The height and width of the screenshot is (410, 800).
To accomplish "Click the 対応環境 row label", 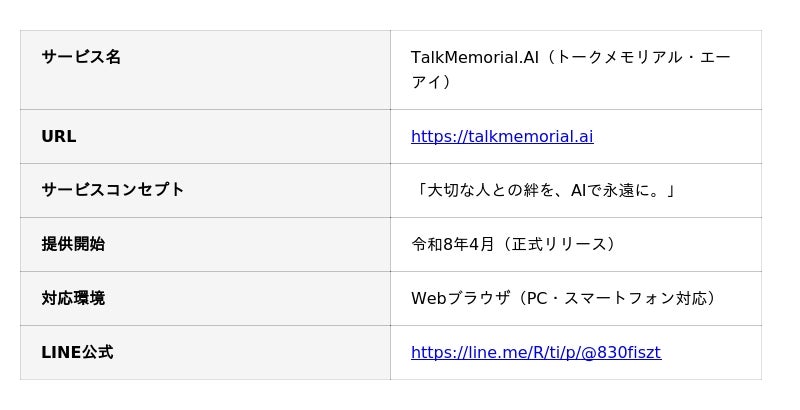I will [73, 298].
